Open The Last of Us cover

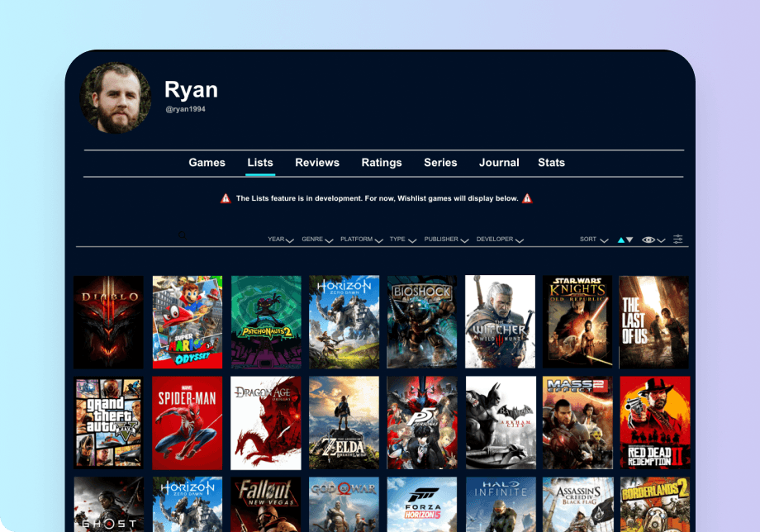click(x=654, y=322)
